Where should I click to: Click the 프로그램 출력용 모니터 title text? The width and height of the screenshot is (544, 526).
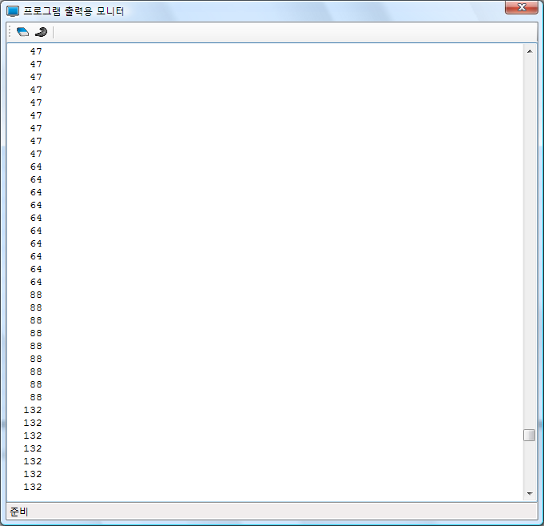click(x=74, y=11)
